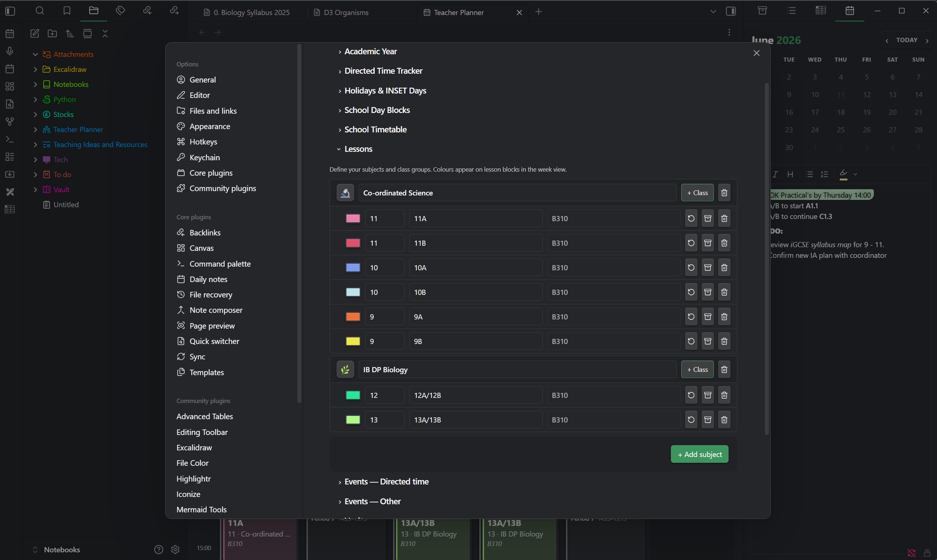The height and width of the screenshot is (560, 937).
Task: Open a new tab with plus button
Action: tap(538, 12)
